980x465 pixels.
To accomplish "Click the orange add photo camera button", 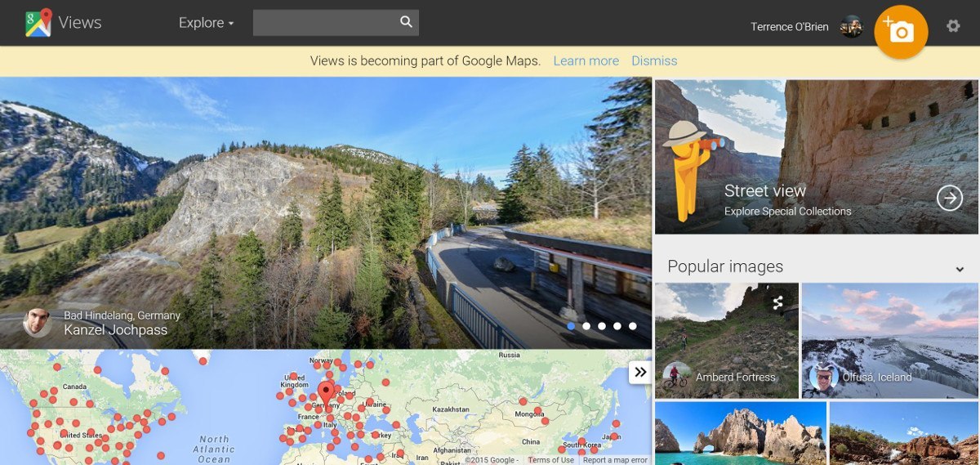I will coord(901,32).
